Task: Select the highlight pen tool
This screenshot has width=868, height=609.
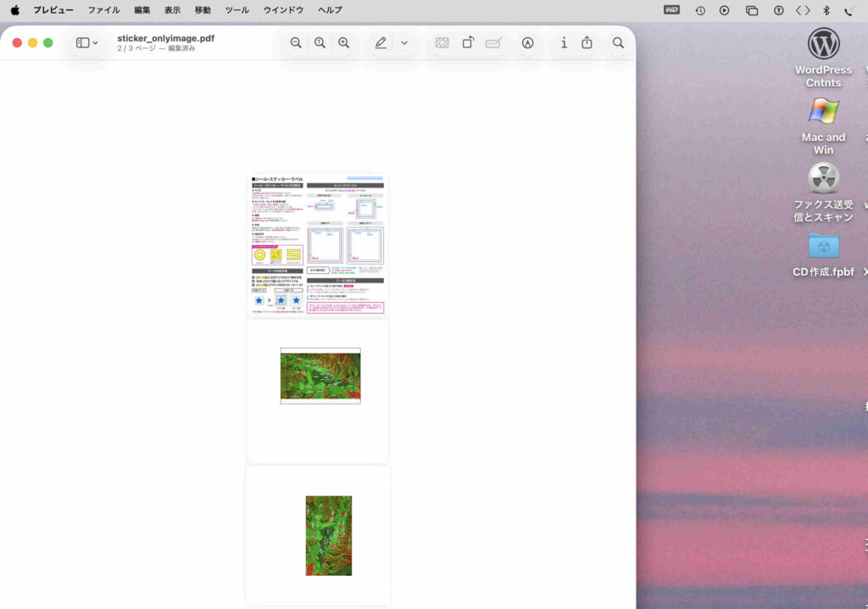Action: click(x=381, y=42)
